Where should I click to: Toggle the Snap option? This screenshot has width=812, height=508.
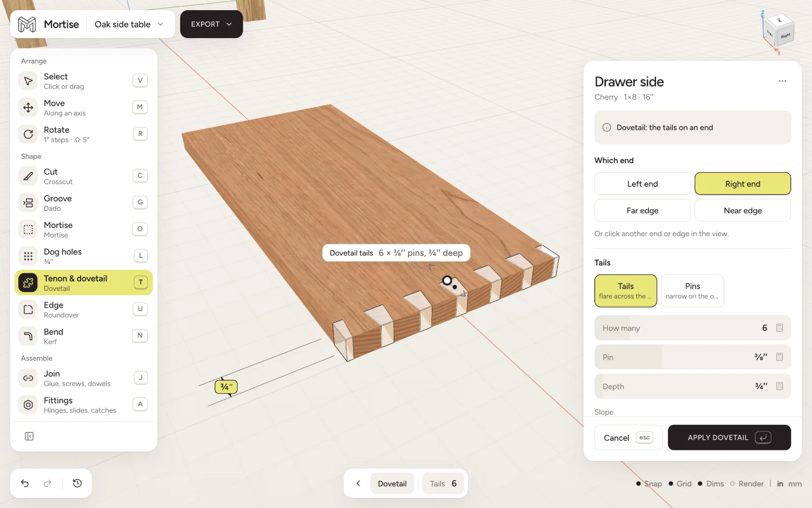649,484
